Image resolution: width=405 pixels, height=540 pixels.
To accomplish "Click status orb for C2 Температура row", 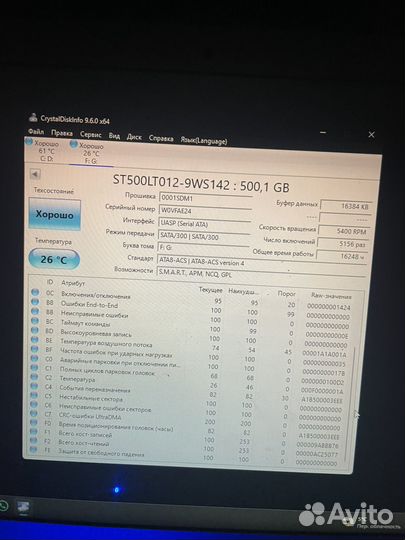I will (x=34, y=377).
